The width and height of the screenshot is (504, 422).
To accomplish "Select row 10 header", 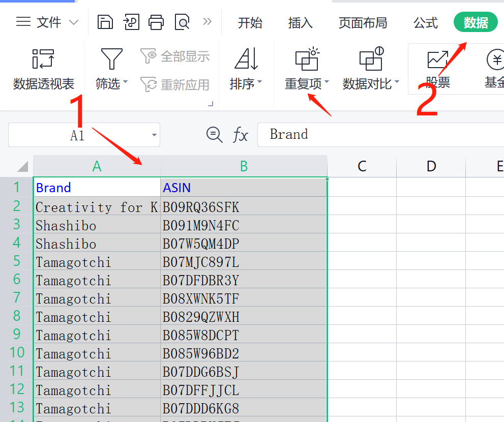I will 16,352.
